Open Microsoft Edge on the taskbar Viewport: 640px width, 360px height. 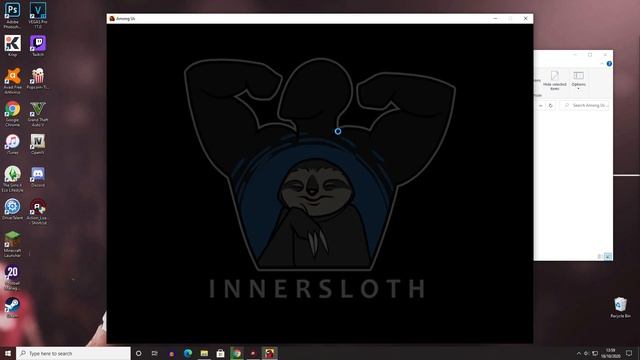[188, 353]
